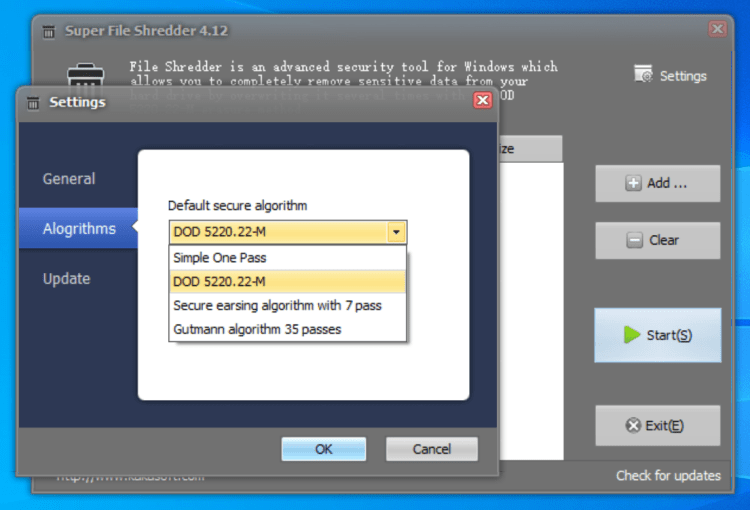
Task: Click the shredder icon in main title bar
Action: click(x=48, y=32)
